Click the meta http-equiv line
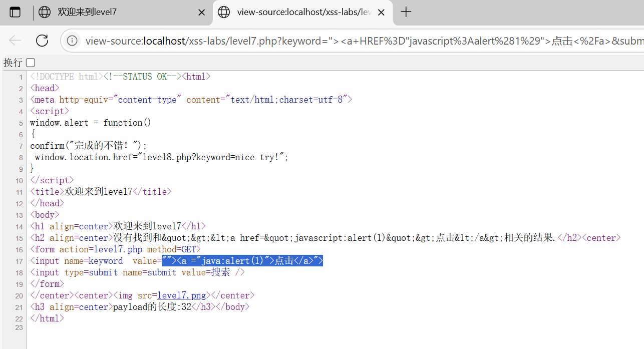 point(191,100)
